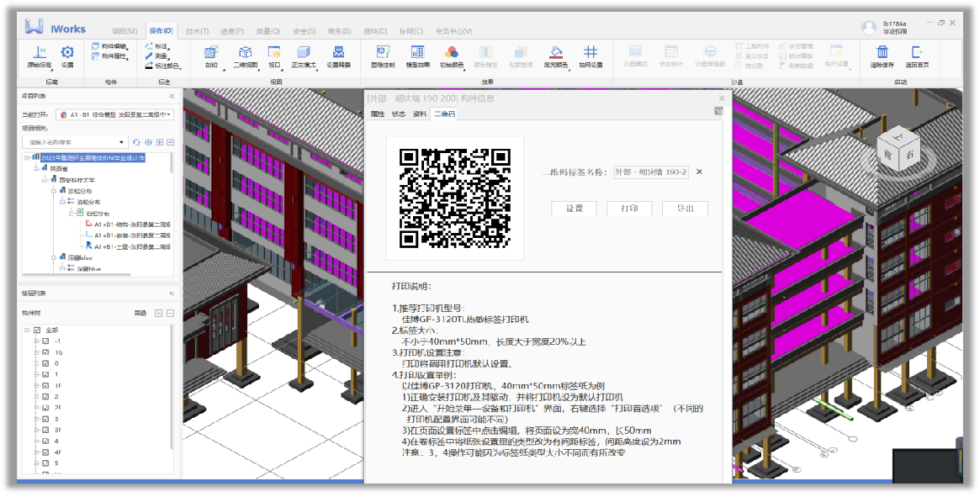The width and height of the screenshot is (980, 497).
Task: Toggle the 4F floor checkbox
Action: [x=45, y=452]
